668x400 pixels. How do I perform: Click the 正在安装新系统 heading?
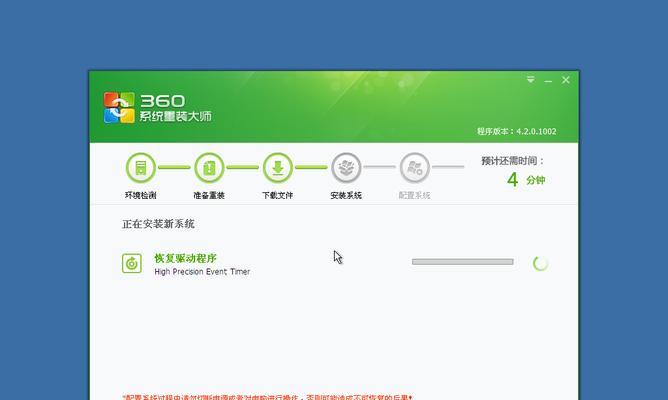pyautogui.click(x=158, y=224)
